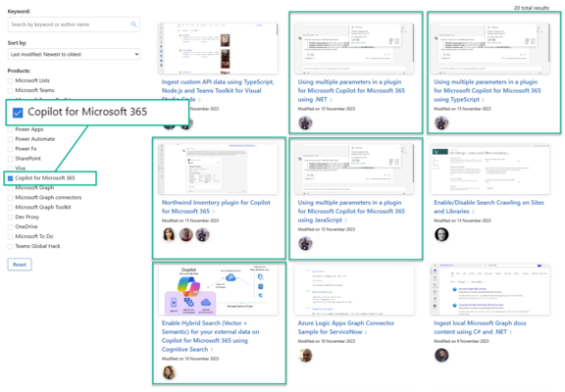Click the author avatar on the Enable Hybrid Search card
The width and height of the screenshot is (565, 392).
click(169, 372)
